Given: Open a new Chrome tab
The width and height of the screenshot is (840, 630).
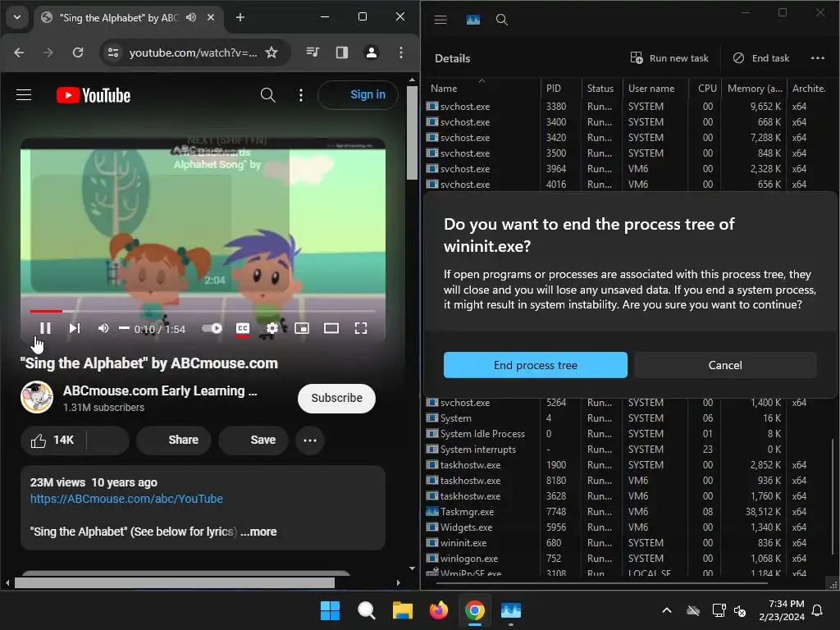Looking at the screenshot, I should coord(240,17).
